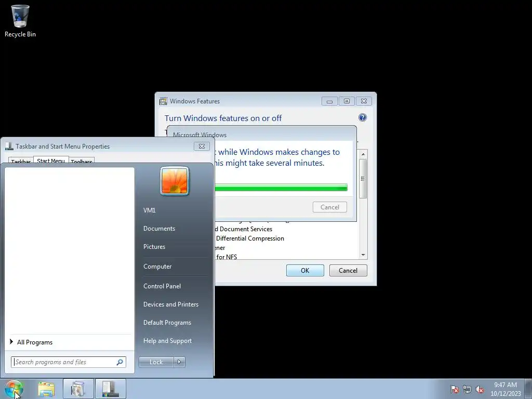
Task: Open the shutdown options arrow beside Lock
Action: (x=179, y=362)
